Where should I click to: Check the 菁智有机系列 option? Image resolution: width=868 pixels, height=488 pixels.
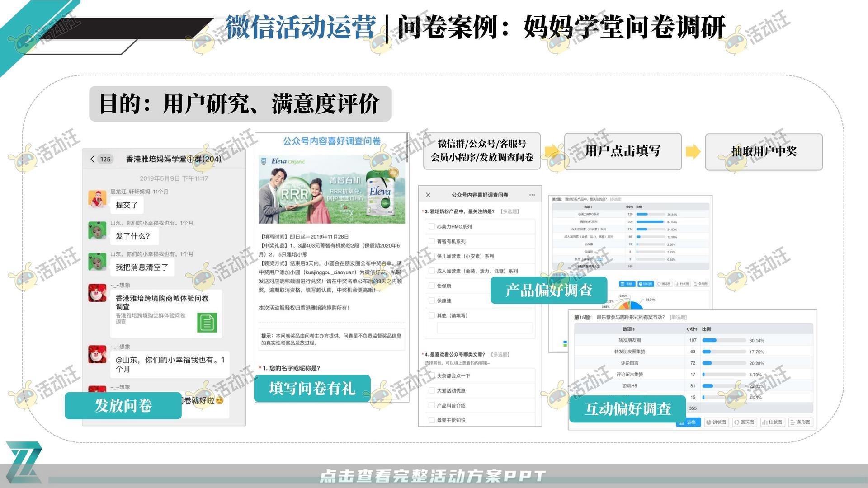(431, 241)
